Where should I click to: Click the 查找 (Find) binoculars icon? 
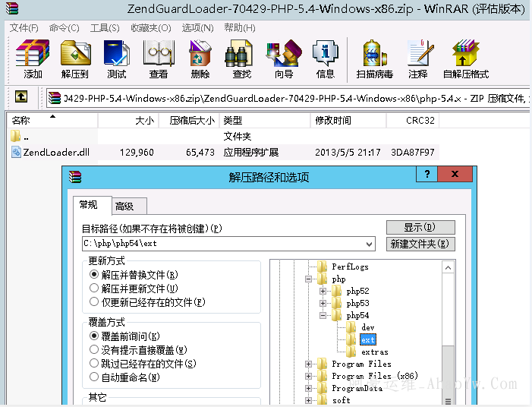[x=241, y=59]
